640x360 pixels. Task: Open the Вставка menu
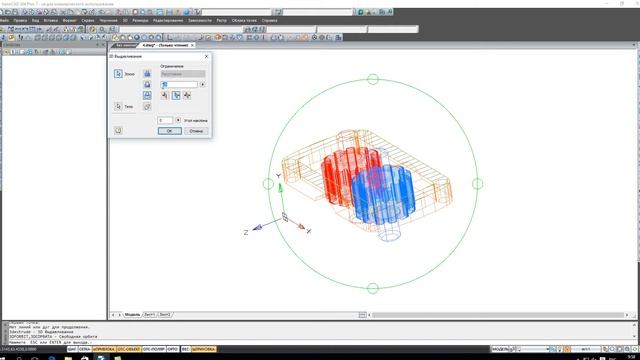[51, 20]
